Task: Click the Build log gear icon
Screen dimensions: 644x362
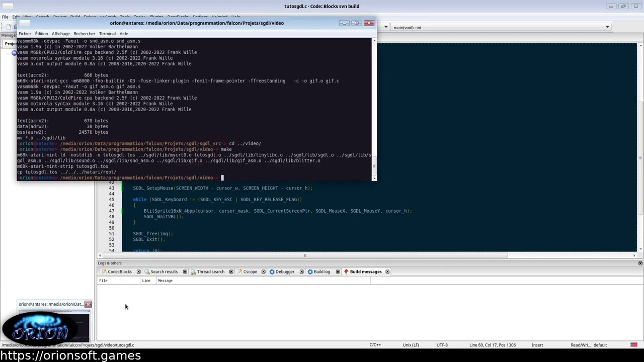Action: (310, 271)
